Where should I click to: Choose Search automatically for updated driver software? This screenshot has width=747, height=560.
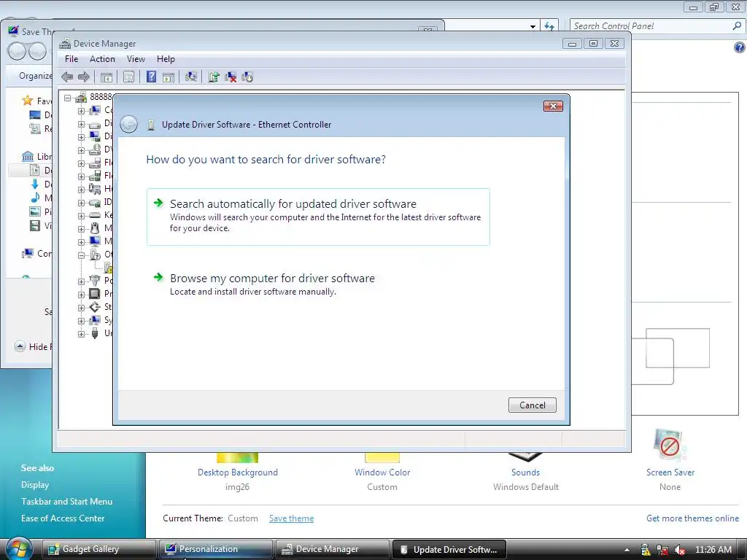point(318,217)
